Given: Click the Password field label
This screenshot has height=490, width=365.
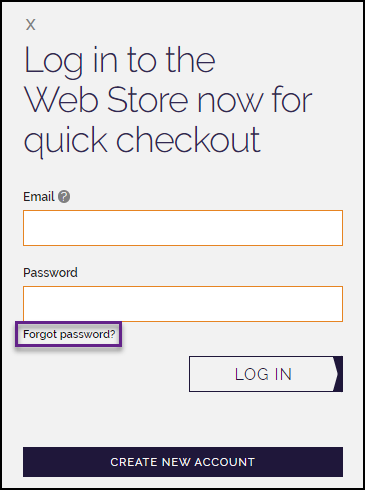Looking at the screenshot, I should click(50, 273).
